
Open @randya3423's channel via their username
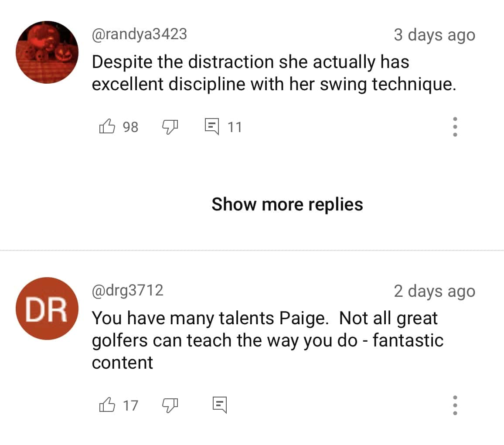139,35
